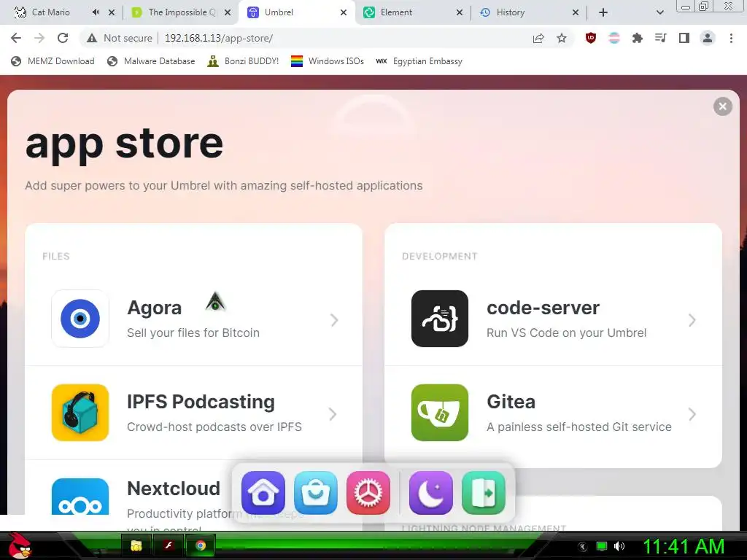Image resolution: width=747 pixels, height=560 pixels.
Task: Open the Flash taskbar icon
Action: [169, 545]
